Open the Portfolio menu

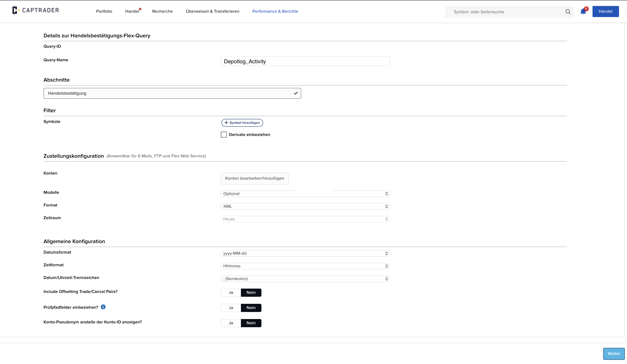pos(104,11)
